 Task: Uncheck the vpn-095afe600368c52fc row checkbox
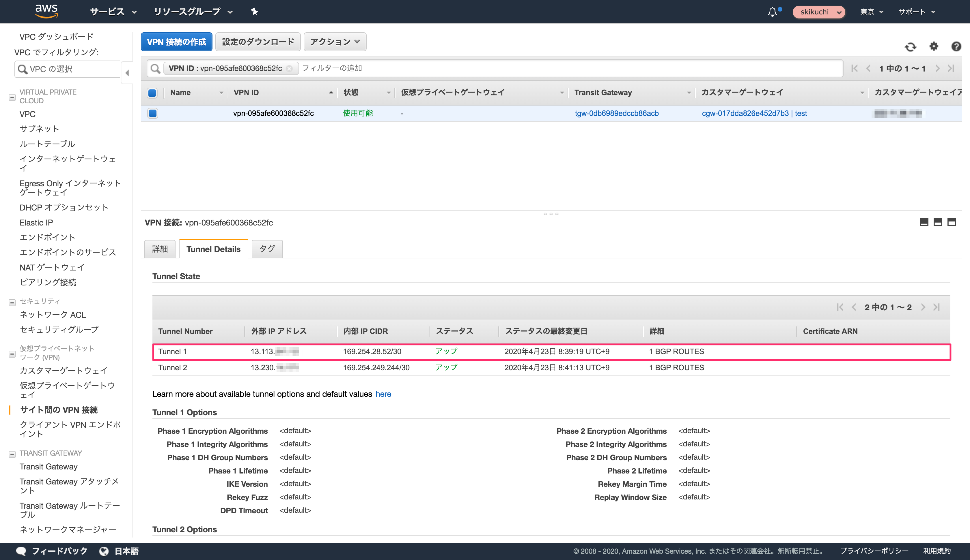click(x=152, y=113)
